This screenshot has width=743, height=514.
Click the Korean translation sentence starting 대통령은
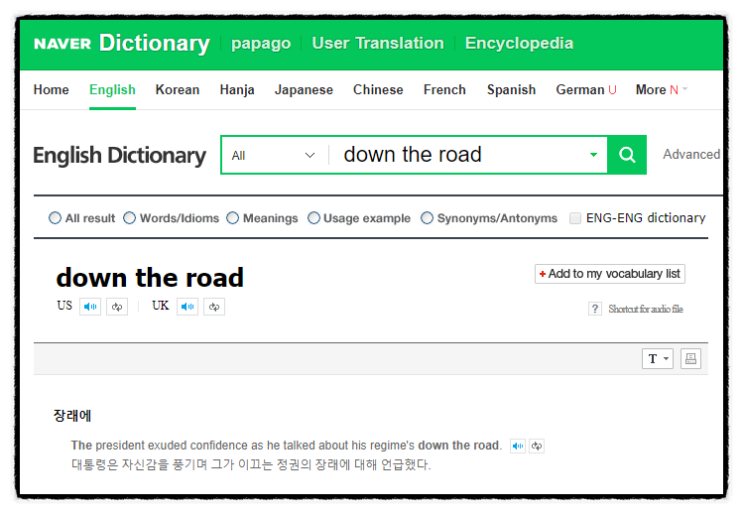coord(251,464)
